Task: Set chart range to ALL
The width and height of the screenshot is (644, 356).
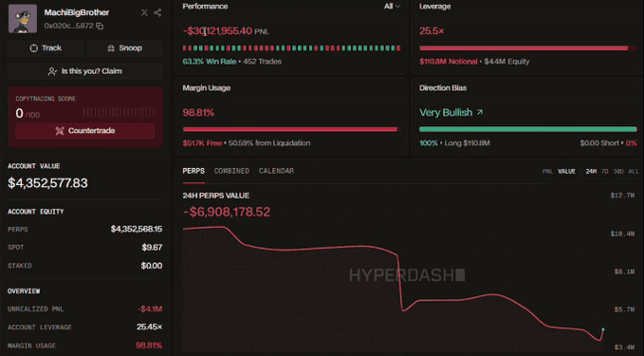Action: coord(634,172)
